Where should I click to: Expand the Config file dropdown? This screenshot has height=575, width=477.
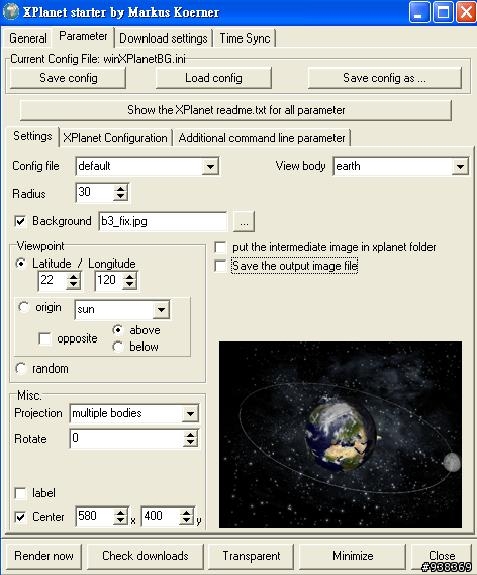click(210, 166)
